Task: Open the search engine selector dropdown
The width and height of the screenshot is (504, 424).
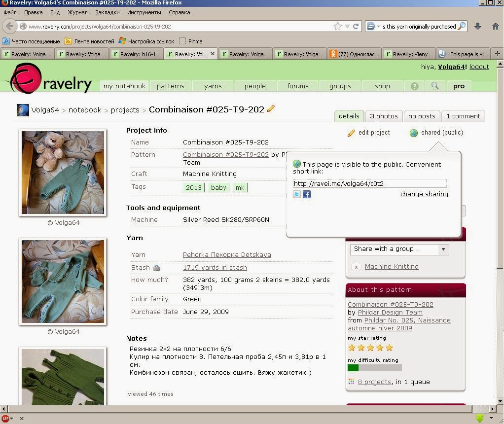Action: 373,26
